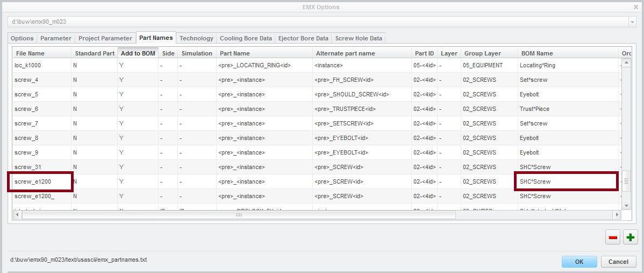Click the Part ID column header

[424, 53]
